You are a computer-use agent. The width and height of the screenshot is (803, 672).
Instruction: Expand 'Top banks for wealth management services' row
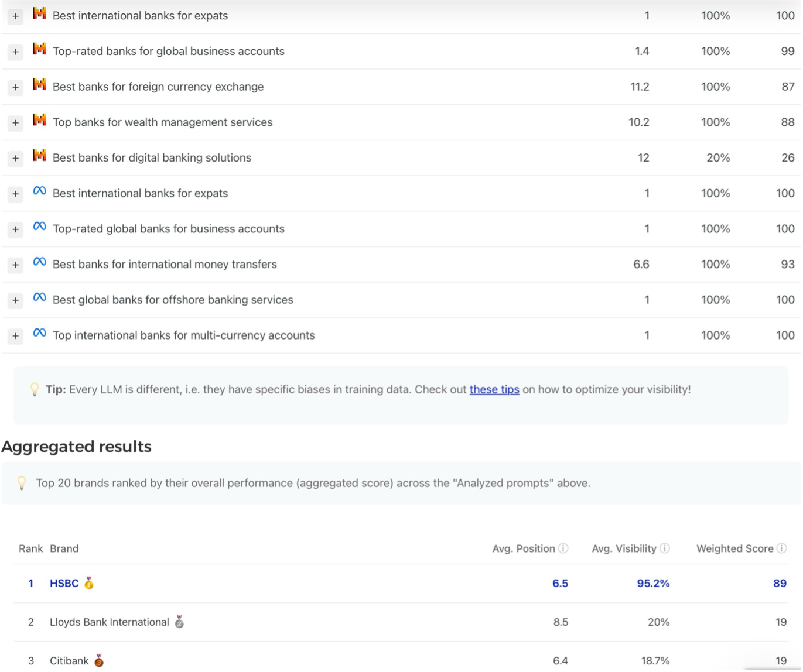16,123
